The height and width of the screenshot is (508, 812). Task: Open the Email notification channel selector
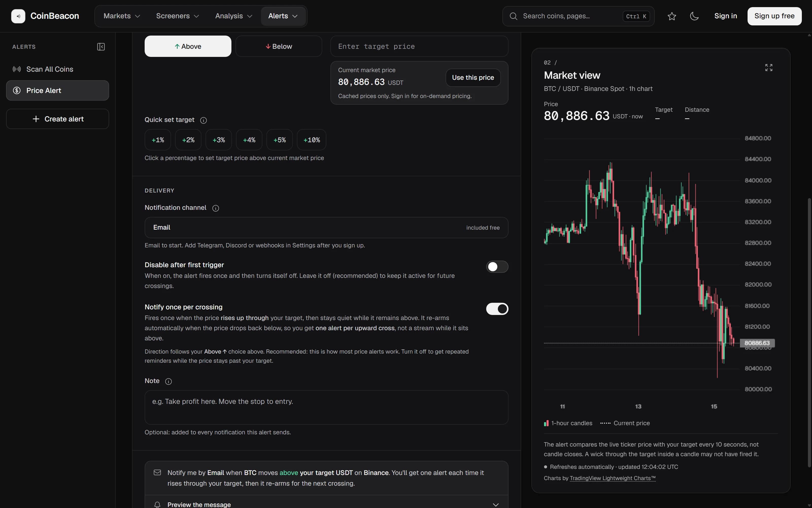326,228
